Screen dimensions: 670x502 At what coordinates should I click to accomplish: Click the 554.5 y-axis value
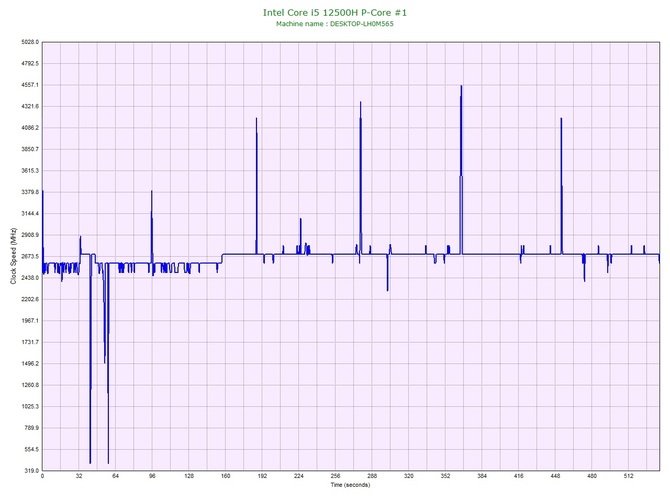tap(31, 449)
